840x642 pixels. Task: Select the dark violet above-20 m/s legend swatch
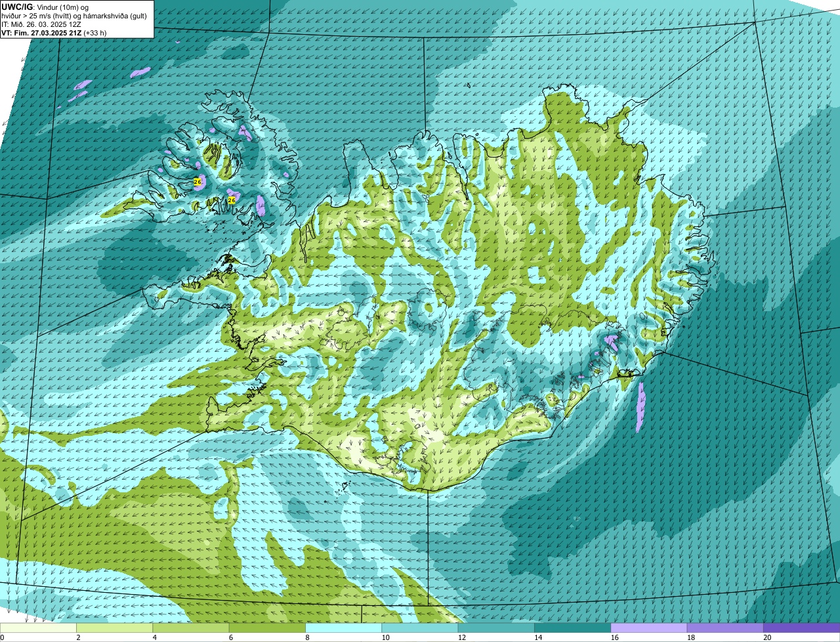point(802,628)
